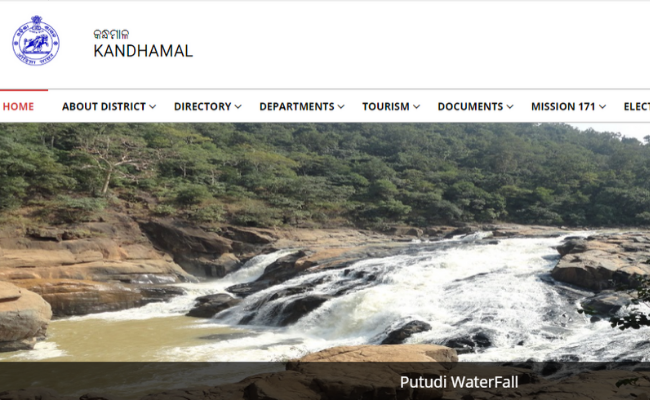Click the chevron beside MISSION 171
Viewport: 650px width, 400px height.
(x=603, y=107)
